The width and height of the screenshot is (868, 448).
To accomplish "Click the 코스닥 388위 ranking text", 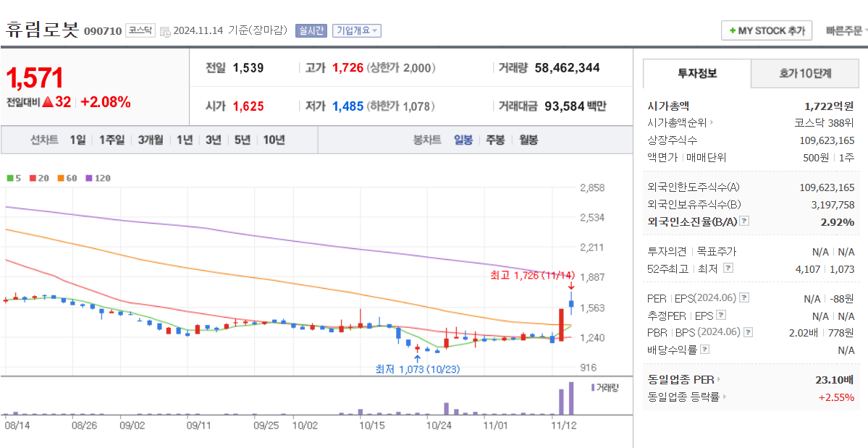I will (825, 123).
